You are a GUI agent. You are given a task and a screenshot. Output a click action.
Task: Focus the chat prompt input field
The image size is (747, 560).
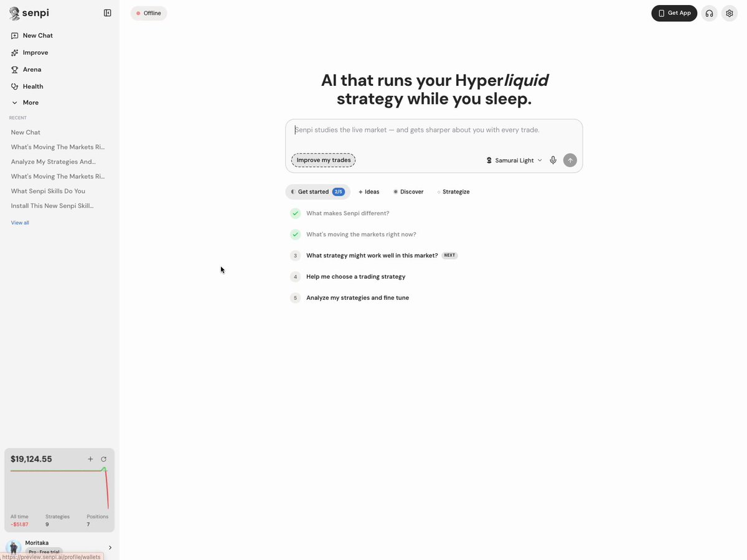434,131
